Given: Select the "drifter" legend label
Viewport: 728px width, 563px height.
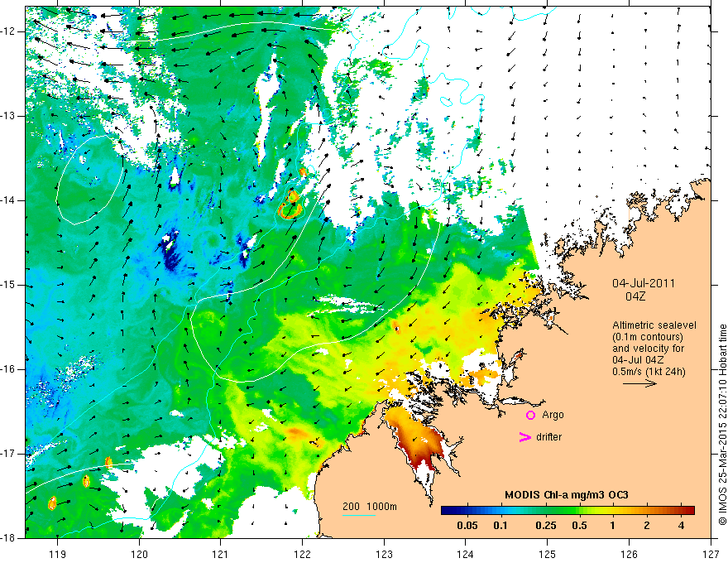Looking at the screenshot, I should (x=548, y=437).
